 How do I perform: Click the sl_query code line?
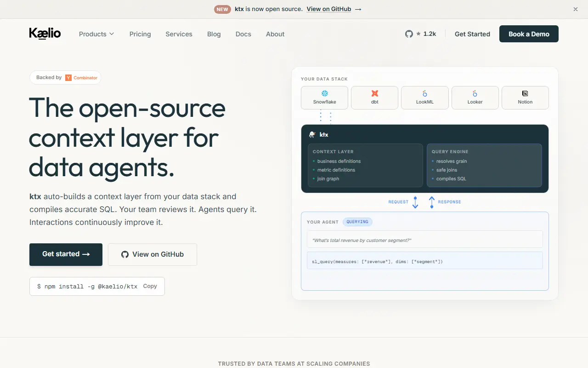click(x=424, y=260)
